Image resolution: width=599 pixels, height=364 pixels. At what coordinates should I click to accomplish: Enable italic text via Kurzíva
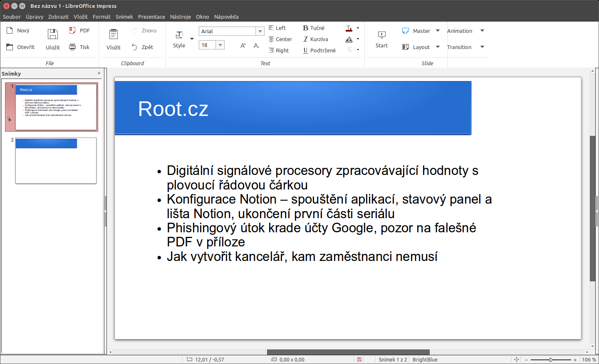click(x=316, y=39)
